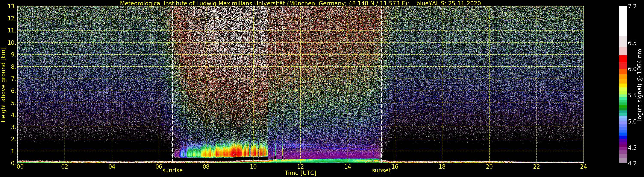Image resolution: width=644 pixels, height=177 pixels.
Task: Click the '1.' height tick label
Action: point(13,151)
